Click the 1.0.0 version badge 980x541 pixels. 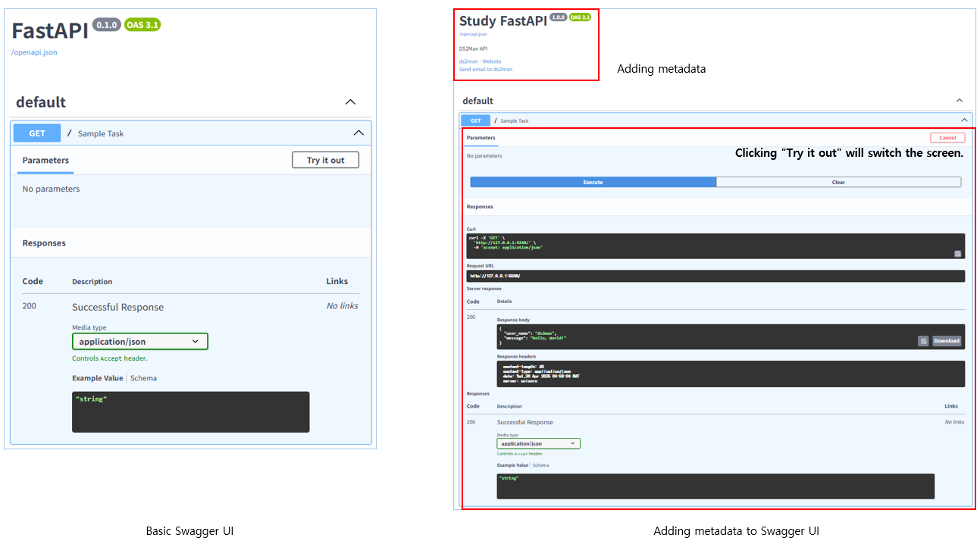559,17
